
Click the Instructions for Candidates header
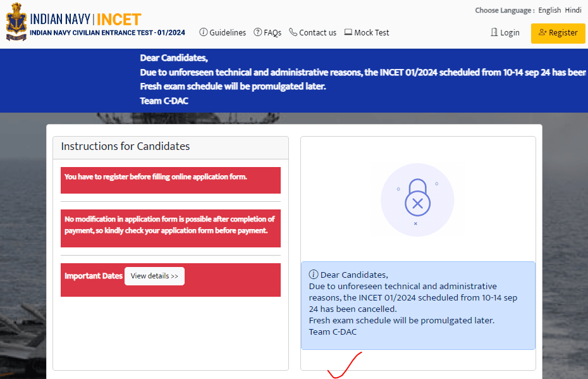tap(125, 146)
